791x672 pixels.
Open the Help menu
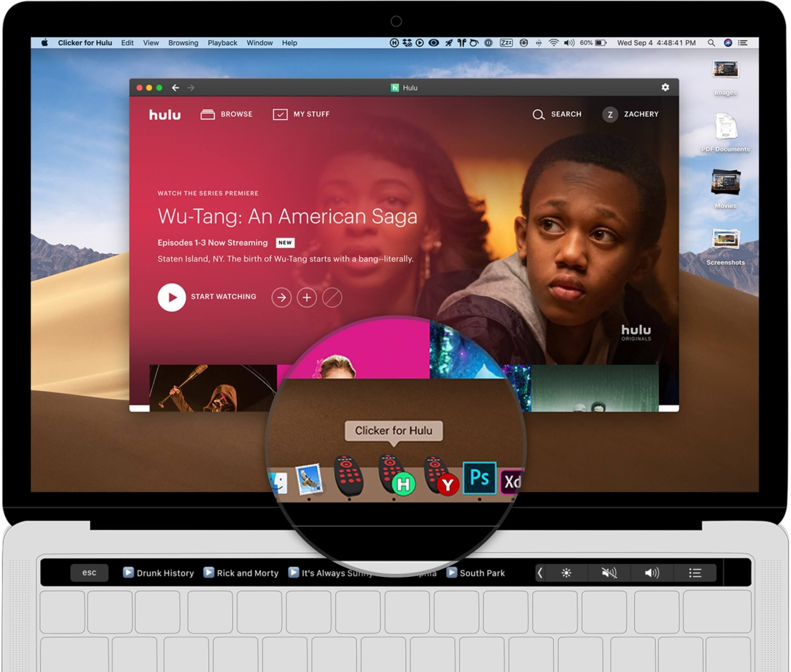coord(290,43)
